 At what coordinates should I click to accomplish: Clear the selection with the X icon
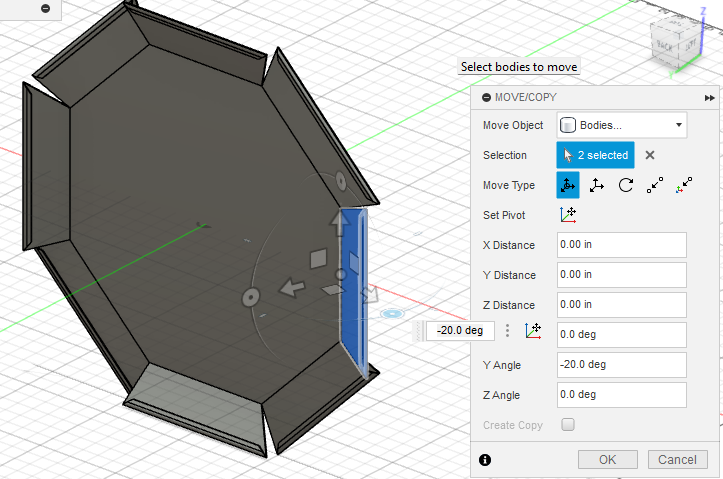click(650, 155)
